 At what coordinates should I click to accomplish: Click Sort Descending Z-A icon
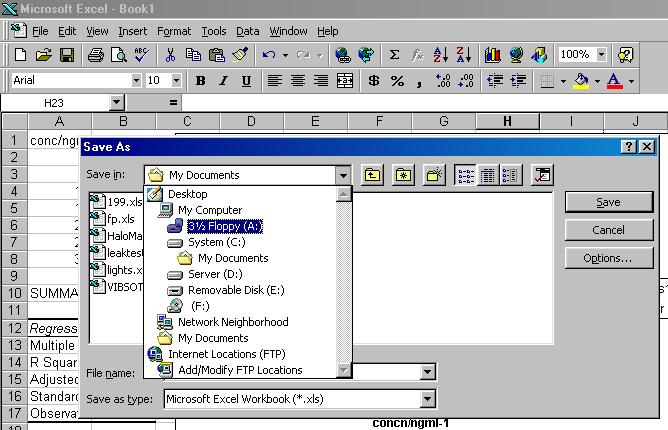coord(464,55)
